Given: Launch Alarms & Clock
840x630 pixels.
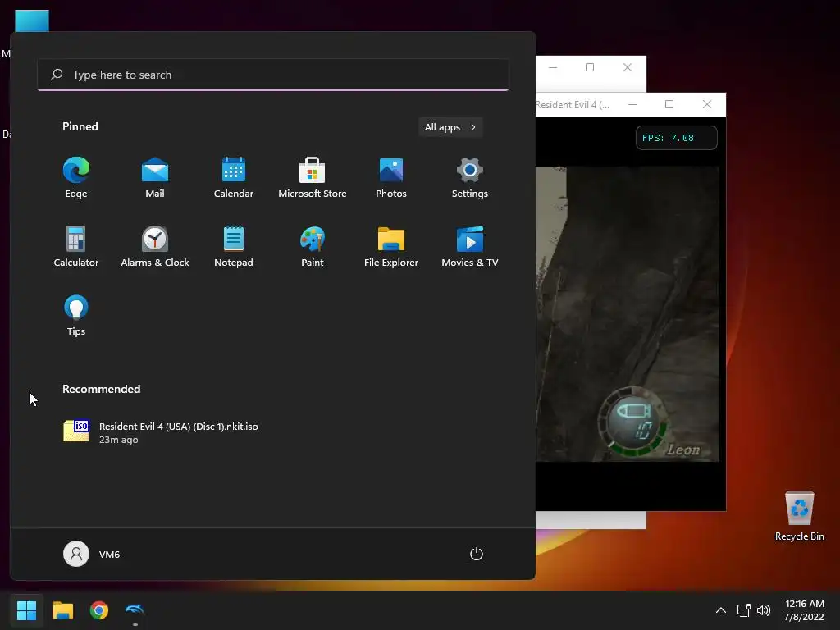Looking at the screenshot, I should click(x=155, y=246).
